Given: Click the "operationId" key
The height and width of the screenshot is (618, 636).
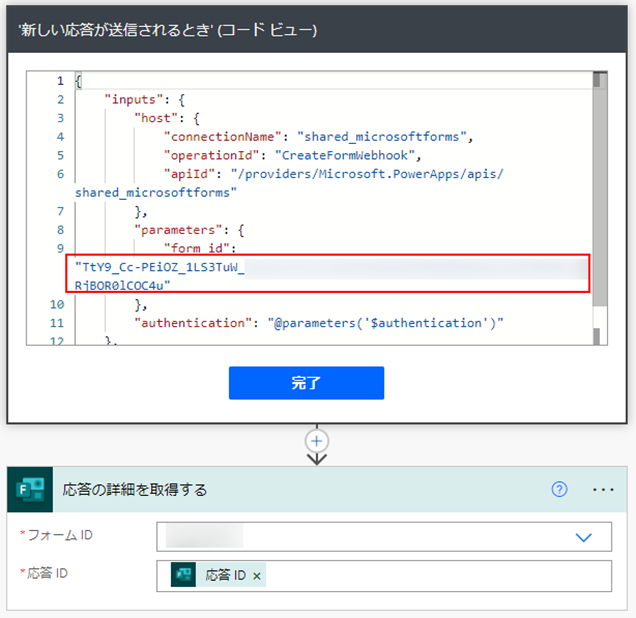Looking at the screenshot, I should [x=211, y=156].
